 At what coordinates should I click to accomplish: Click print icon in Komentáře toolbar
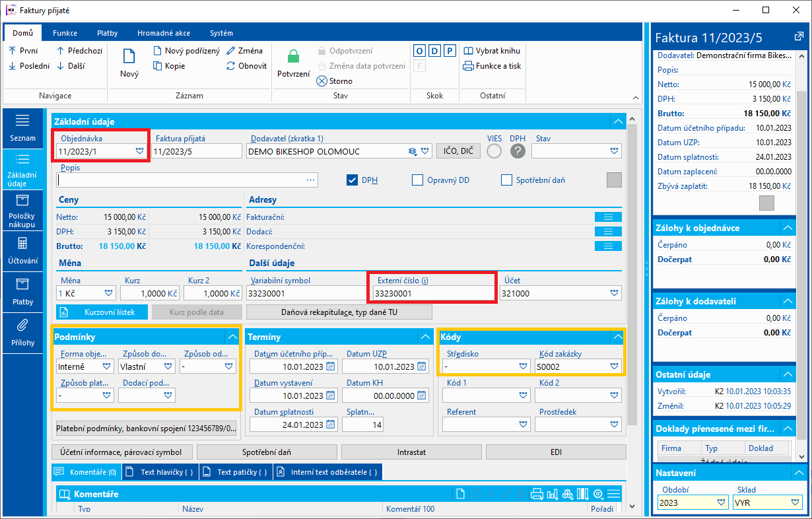click(537, 494)
